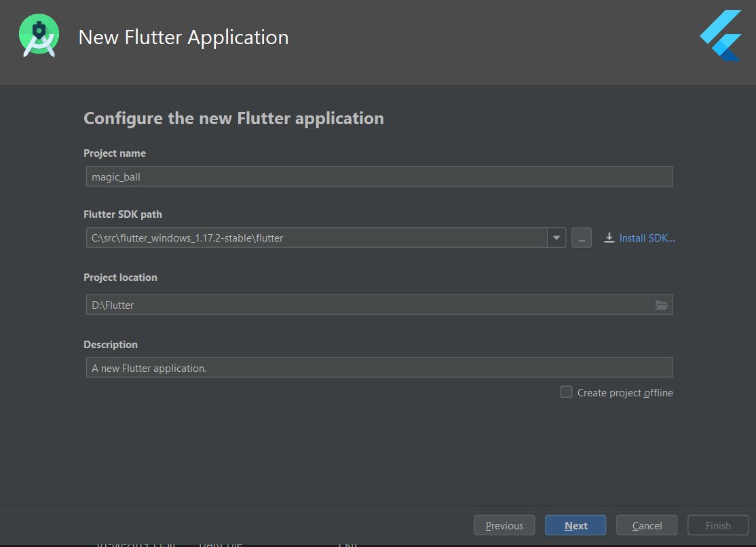Click the Project name label
The width and height of the screenshot is (756, 547).
pos(115,153)
